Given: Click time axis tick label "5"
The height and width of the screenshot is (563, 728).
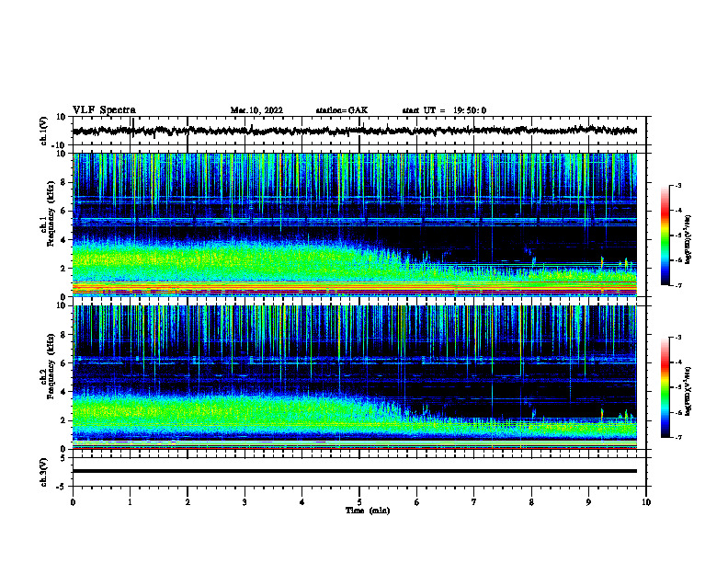Looking at the screenshot, I should (359, 502).
